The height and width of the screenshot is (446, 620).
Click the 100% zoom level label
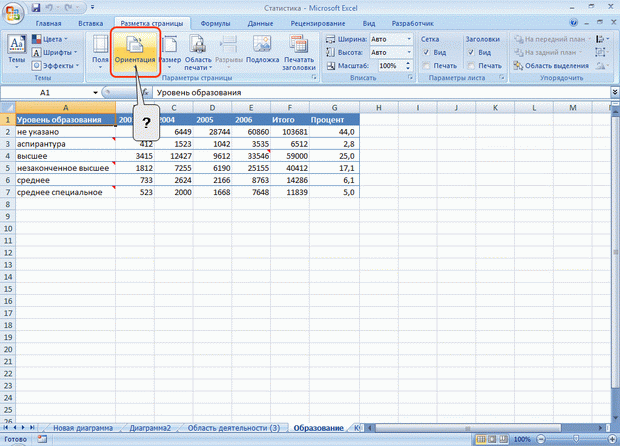tap(522, 439)
